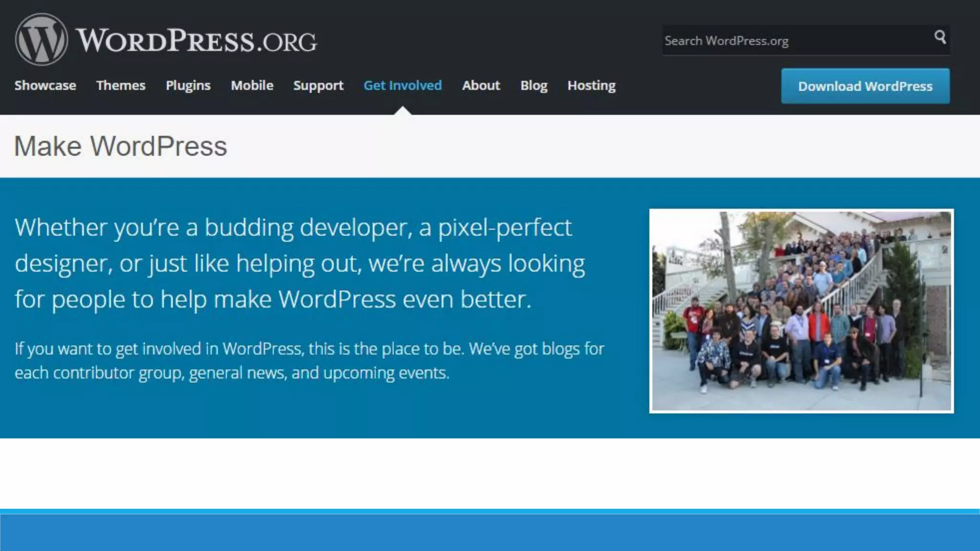Viewport: 980px width, 551px height.
Task: Open the About page link
Action: 481,85
